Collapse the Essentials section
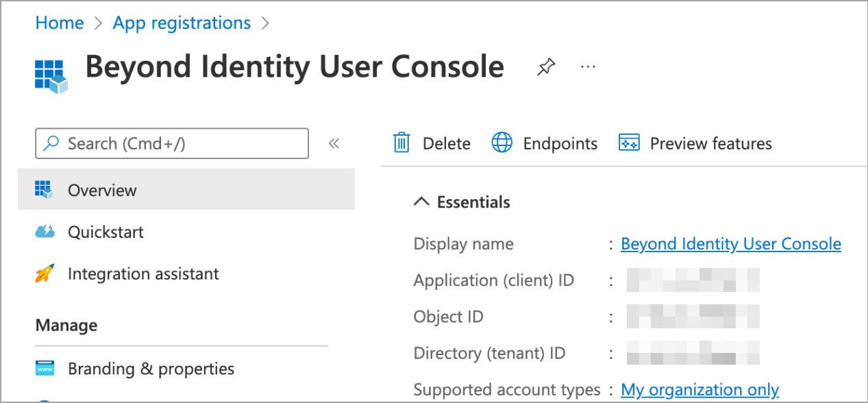Screen dimensions: 868x403 (421, 201)
